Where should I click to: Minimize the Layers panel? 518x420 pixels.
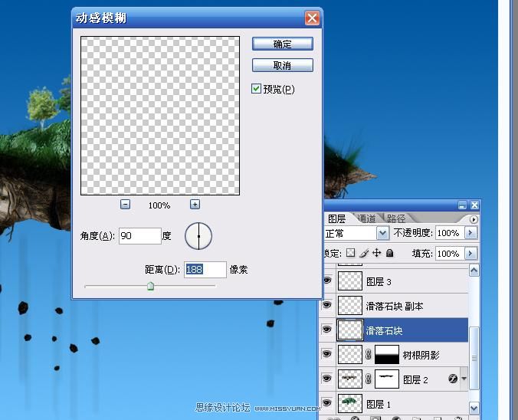[462, 205]
